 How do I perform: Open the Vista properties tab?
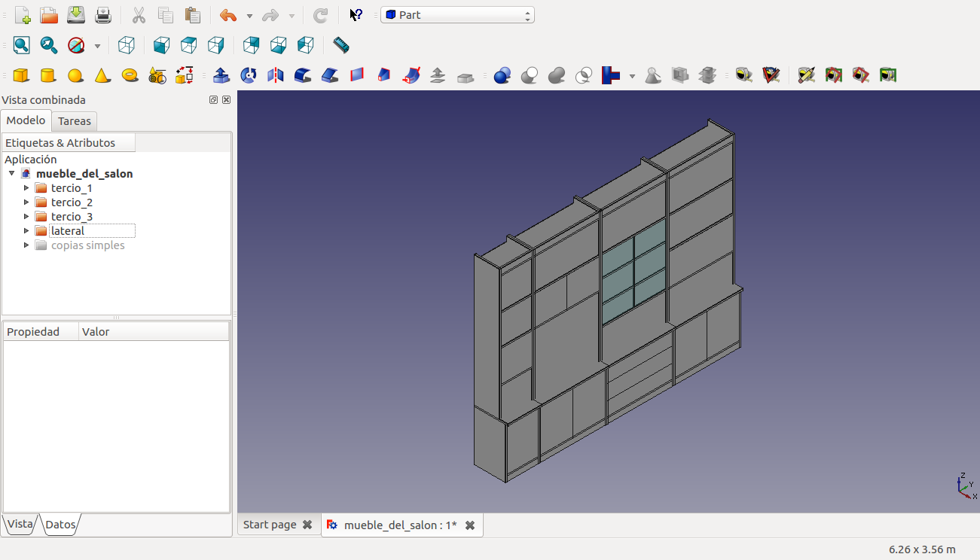click(x=20, y=524)
